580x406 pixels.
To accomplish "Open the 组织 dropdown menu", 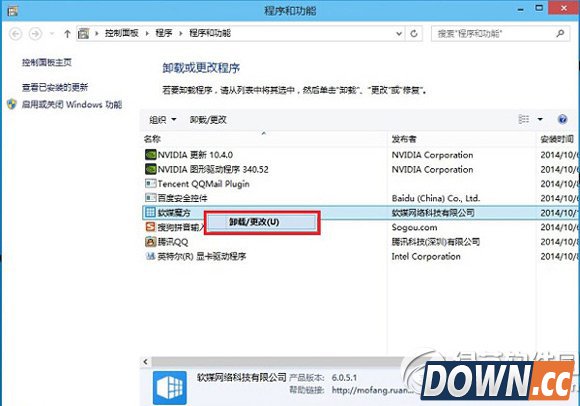I will coord(163,119).
